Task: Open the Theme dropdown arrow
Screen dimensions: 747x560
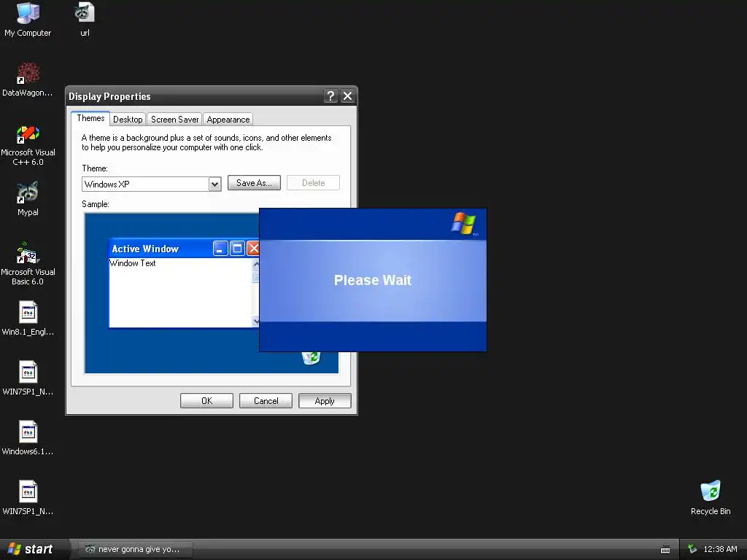Action: tap(215, 184)
